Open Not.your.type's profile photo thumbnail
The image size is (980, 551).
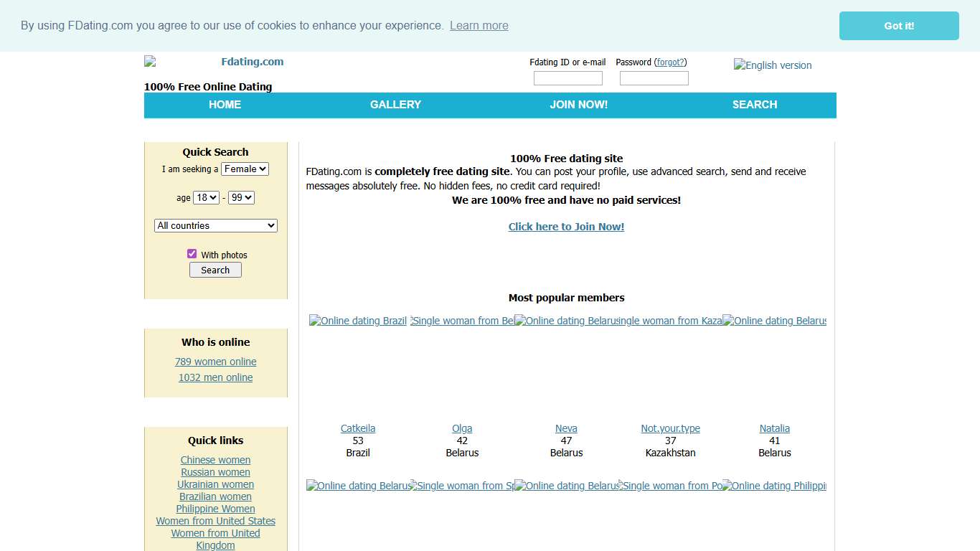click(x=670, y=321)
